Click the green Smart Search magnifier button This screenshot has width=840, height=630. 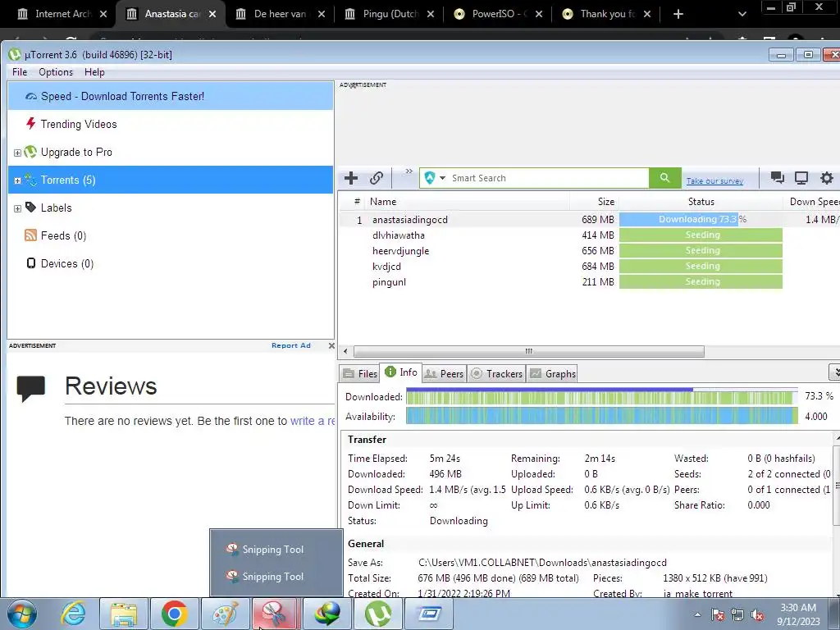point(664,178)
